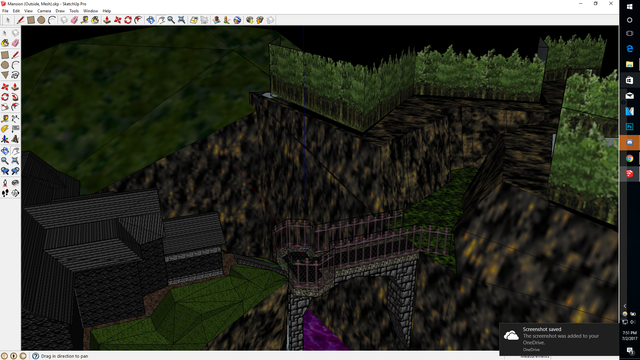This screenshot has height=360, width=640.
Task: Activate Rotate tool in left toolbar
Action: (x=5, y=97)
